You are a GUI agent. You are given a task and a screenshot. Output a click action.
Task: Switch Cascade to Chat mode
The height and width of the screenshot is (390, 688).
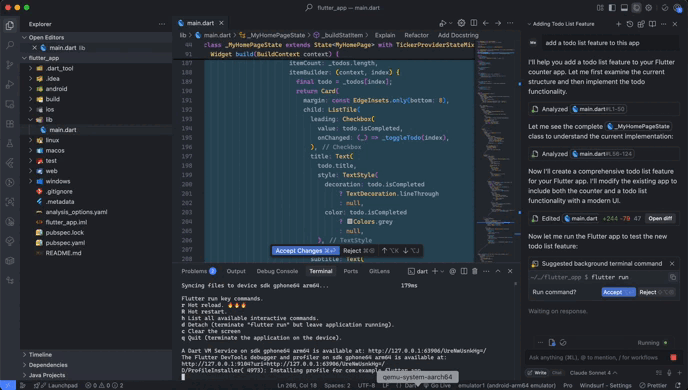coord(557,372)
